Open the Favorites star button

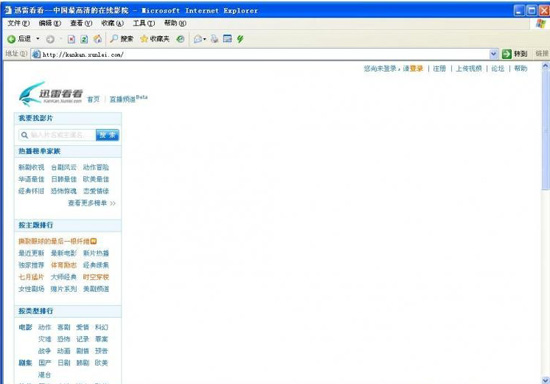coord(154,39)
